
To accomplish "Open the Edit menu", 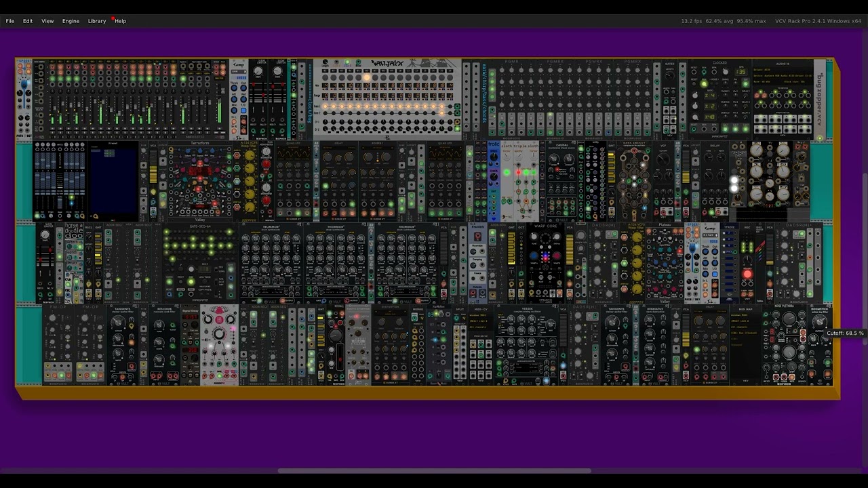I will 28,21.
